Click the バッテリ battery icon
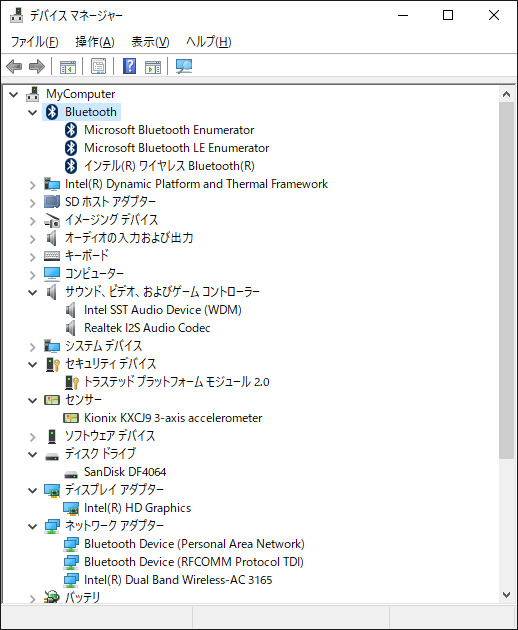Screen dimensions: 518x630 (51, 597)
